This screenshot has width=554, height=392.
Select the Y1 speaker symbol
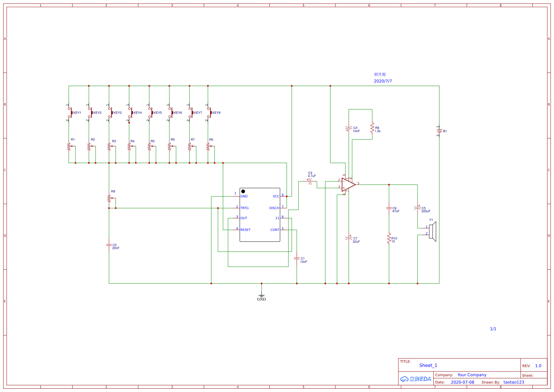[x=432, y=232]
